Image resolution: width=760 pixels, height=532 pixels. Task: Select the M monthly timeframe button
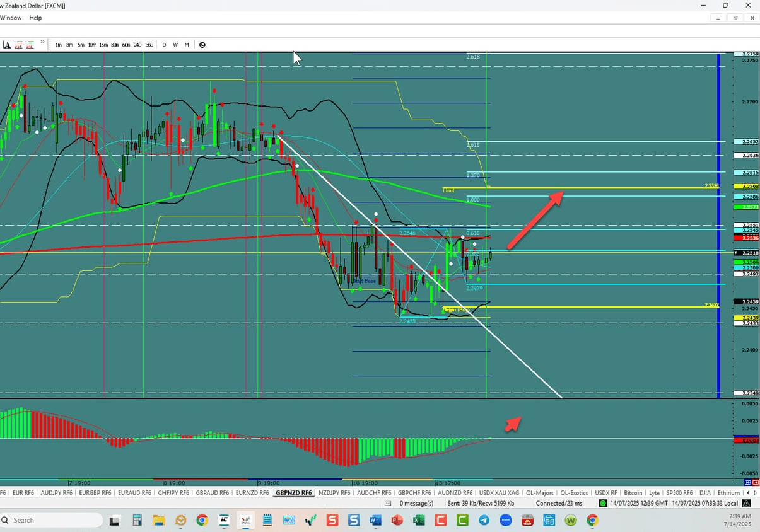pos(187,45)
